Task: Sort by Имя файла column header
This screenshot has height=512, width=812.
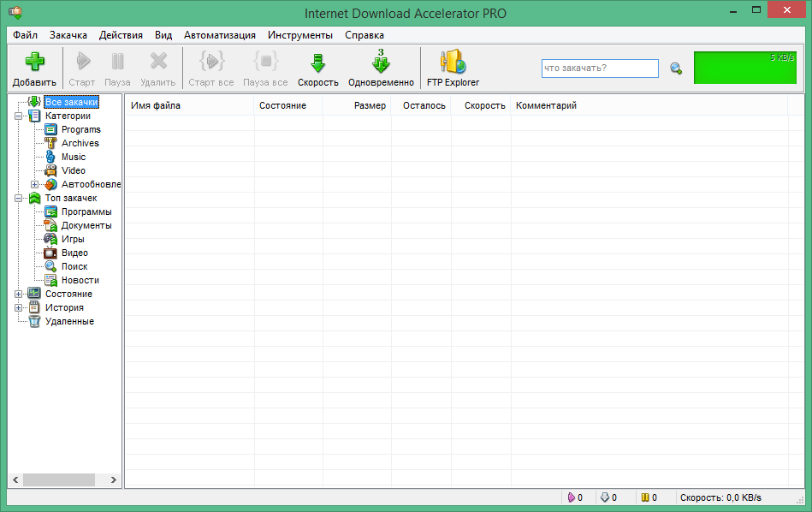Action: (190, 105)
